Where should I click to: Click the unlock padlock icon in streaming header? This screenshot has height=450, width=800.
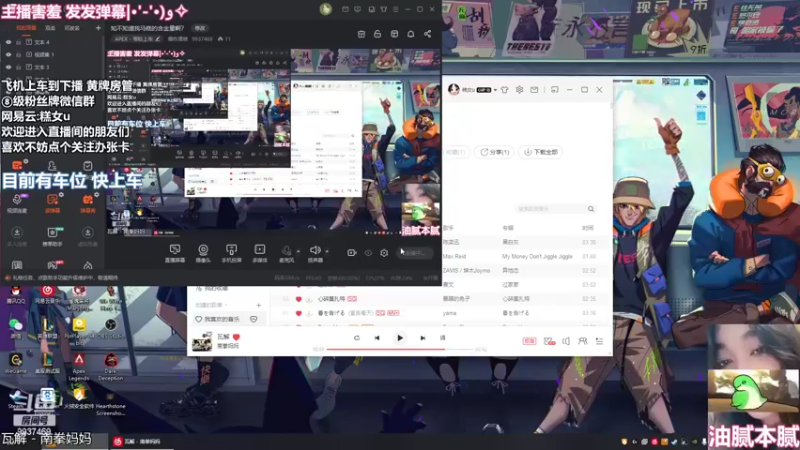(x=378, y=34)
